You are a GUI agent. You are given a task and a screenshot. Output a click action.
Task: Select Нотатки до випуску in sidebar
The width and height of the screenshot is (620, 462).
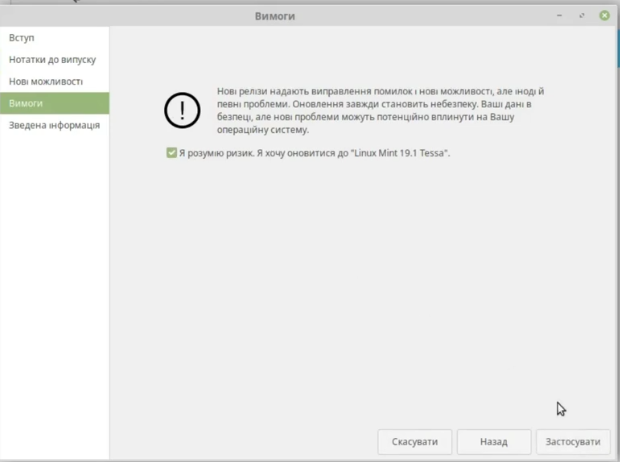[54, 60]
